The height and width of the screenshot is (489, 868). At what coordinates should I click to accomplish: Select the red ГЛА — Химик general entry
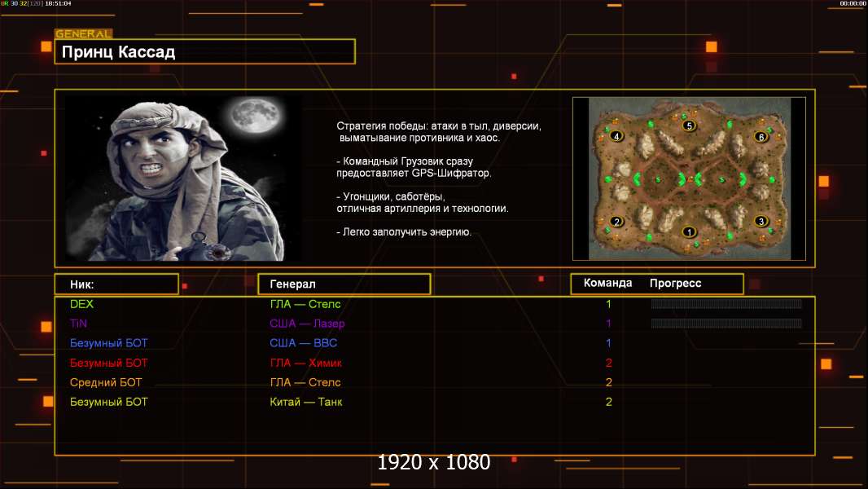(x=305, y=363)
